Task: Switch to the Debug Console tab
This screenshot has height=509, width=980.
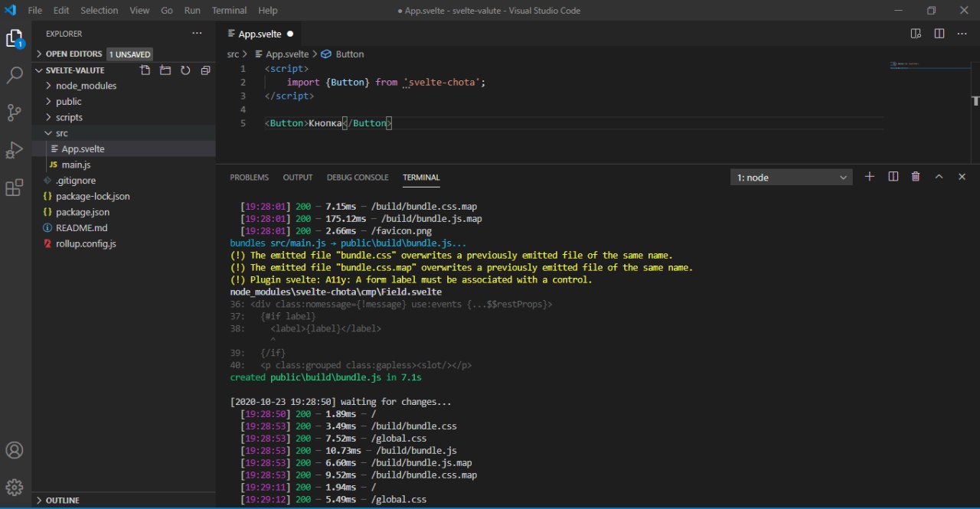Action: point(358,178)
